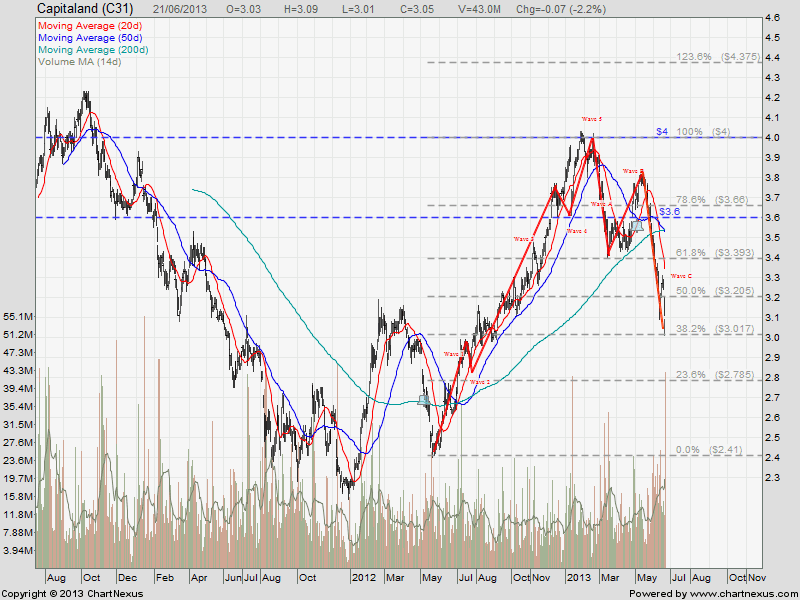800x600 pixels.
Task: Click the 3.94M volume axis label
Action: [18, 551]
